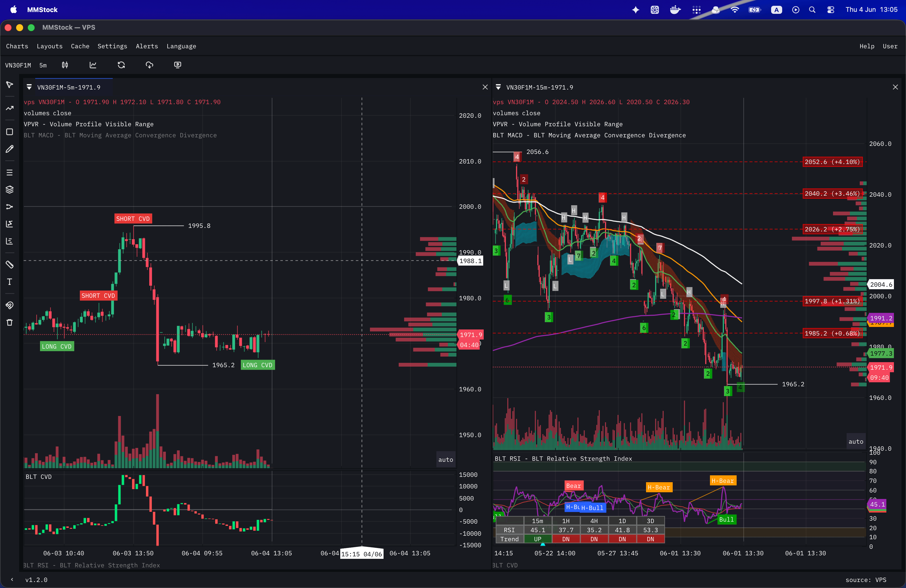Open the Cache menu
Viewport: 906px width, 588px height.
tap(80, 46)
